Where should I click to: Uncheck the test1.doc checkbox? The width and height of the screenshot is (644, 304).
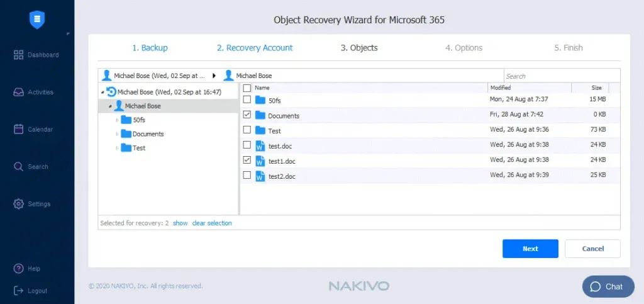pyautogui.click(x=247, y=160)
